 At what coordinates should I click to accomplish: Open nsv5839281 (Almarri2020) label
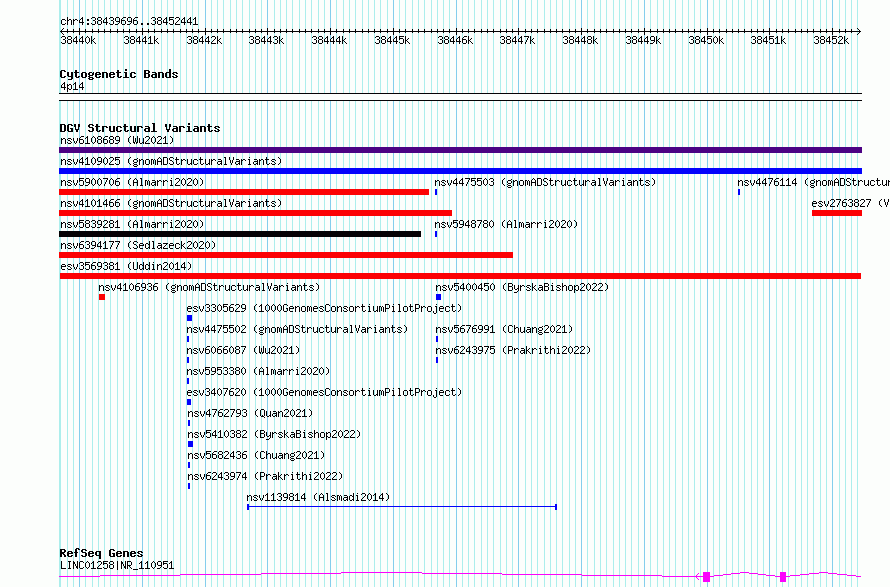(x=132, y=224)
